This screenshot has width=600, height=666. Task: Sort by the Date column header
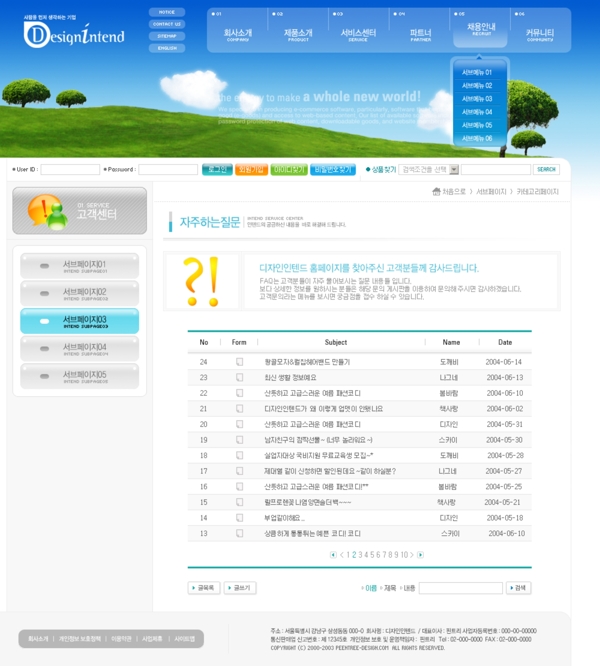[505, 342]
